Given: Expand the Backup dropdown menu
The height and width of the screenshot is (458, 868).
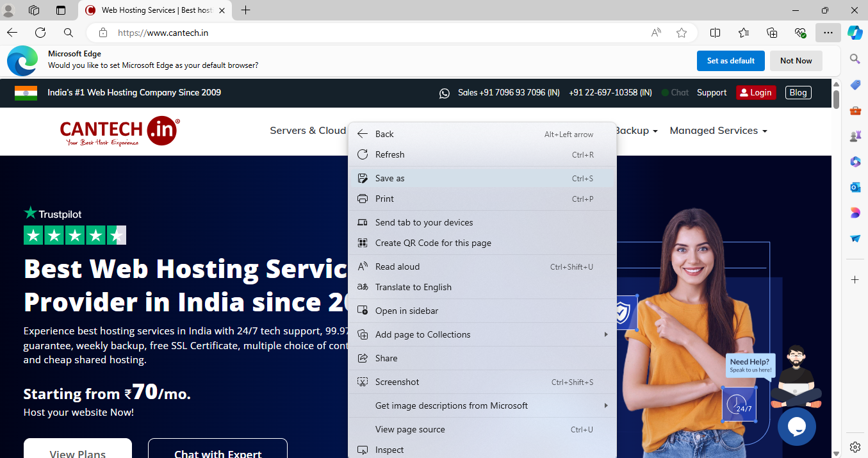Looking at the screenshot, I should click(636, 130).
